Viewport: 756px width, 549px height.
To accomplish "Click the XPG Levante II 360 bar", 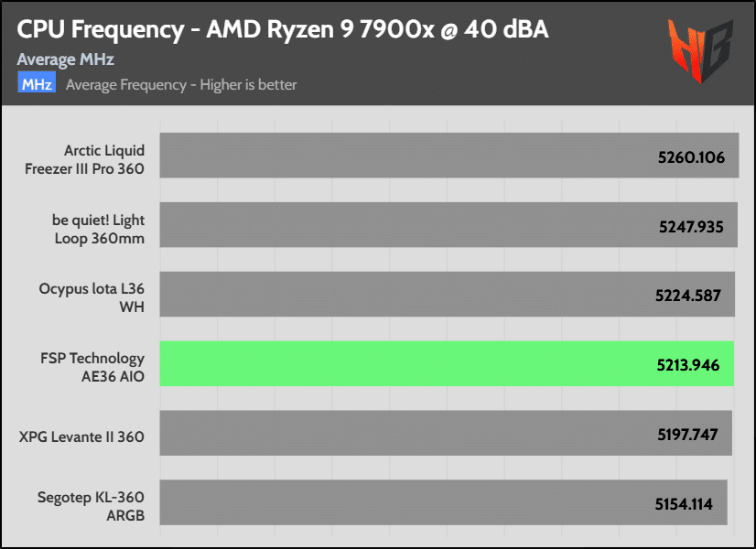I will click(446, 433).
